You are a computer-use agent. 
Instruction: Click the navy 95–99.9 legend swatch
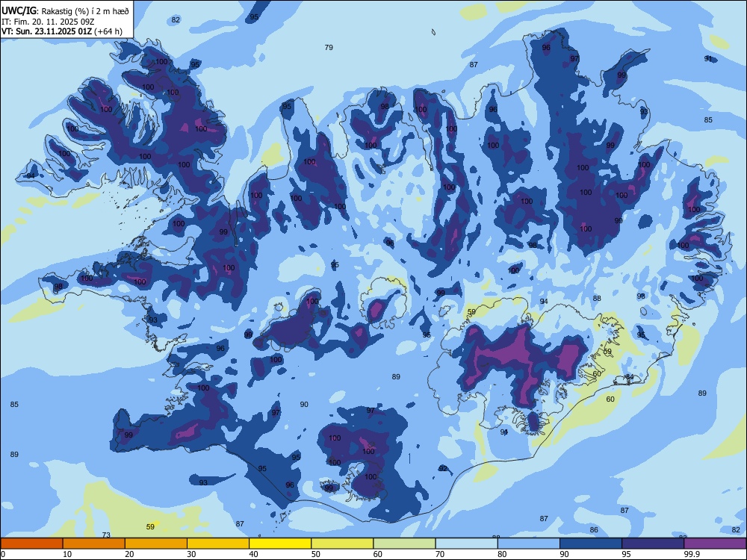[653, 544]
